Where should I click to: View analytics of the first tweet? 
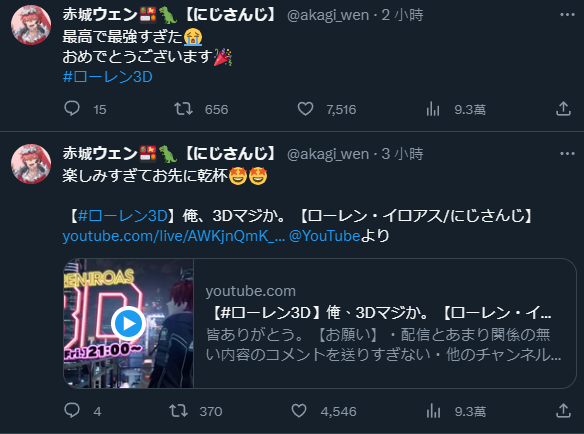pyautogui.click(x=433, y=109)
